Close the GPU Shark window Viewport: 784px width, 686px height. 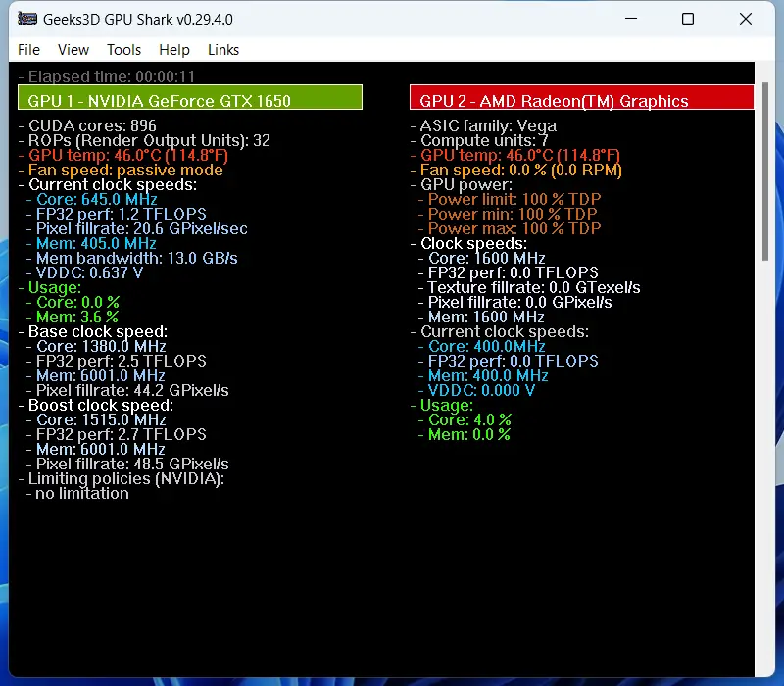746,19
